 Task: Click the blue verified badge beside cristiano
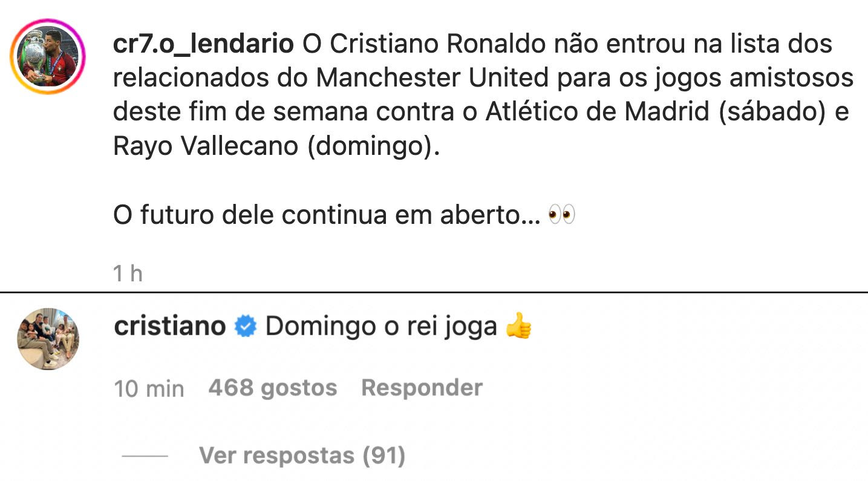point(245,327)
